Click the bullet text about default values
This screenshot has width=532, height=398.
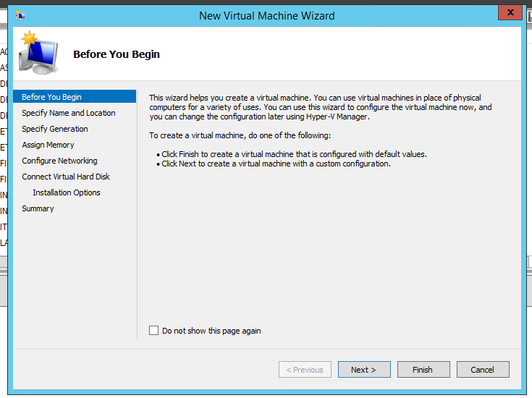[294, 154]
